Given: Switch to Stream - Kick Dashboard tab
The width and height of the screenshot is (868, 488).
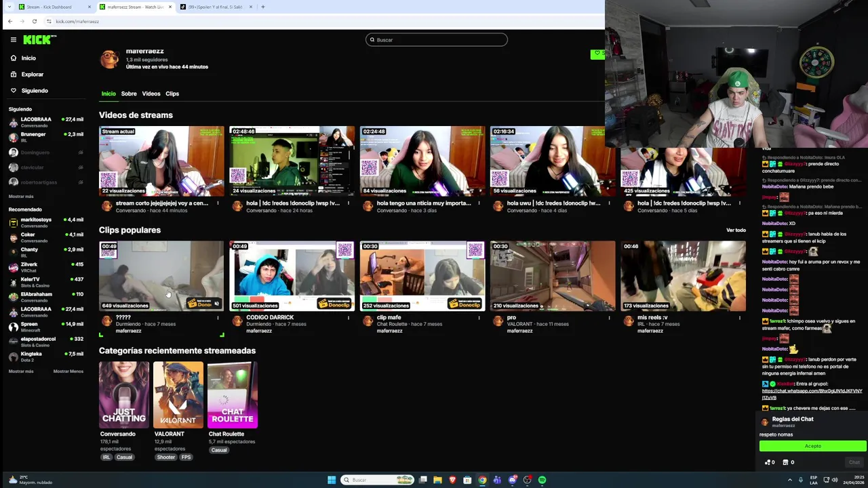Looking at the screenshot, I should tap(53, 7).
